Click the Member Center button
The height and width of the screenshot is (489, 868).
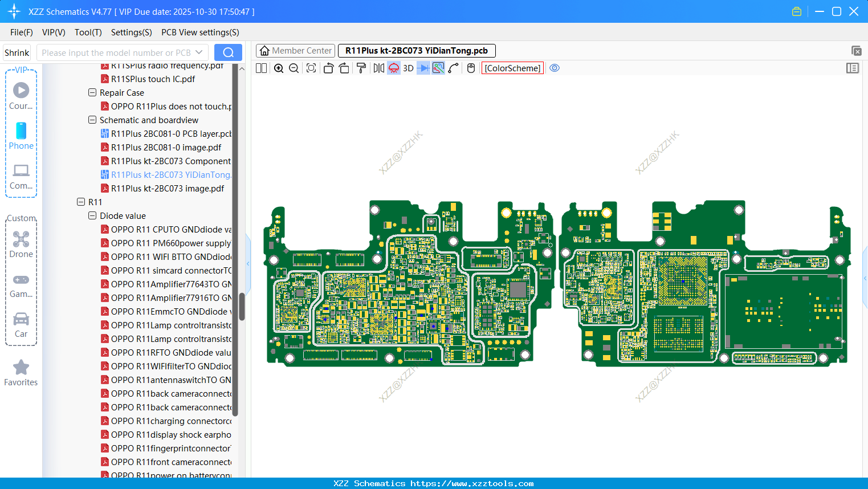pyautogui.click(x=295, y=51)
